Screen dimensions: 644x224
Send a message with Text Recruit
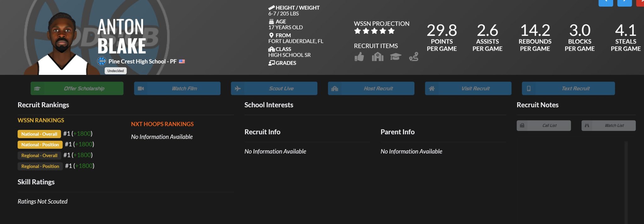point(568,88)
